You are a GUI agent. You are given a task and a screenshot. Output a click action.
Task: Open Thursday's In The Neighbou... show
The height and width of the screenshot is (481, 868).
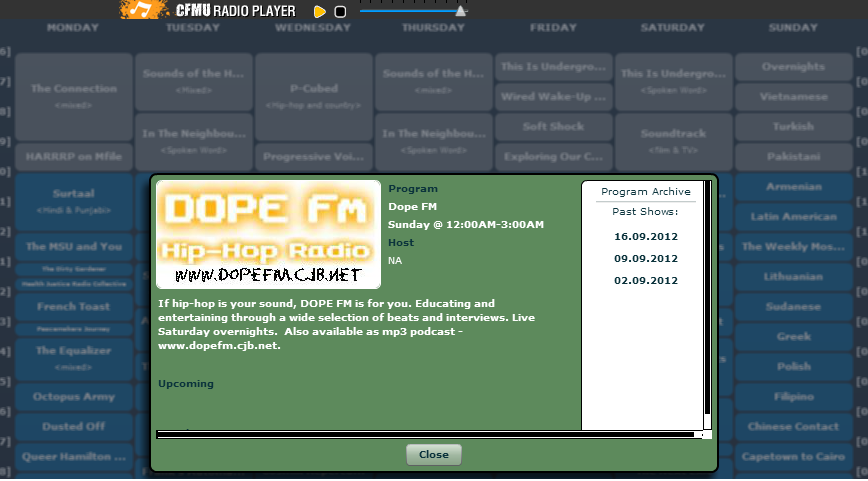(433, 141)
